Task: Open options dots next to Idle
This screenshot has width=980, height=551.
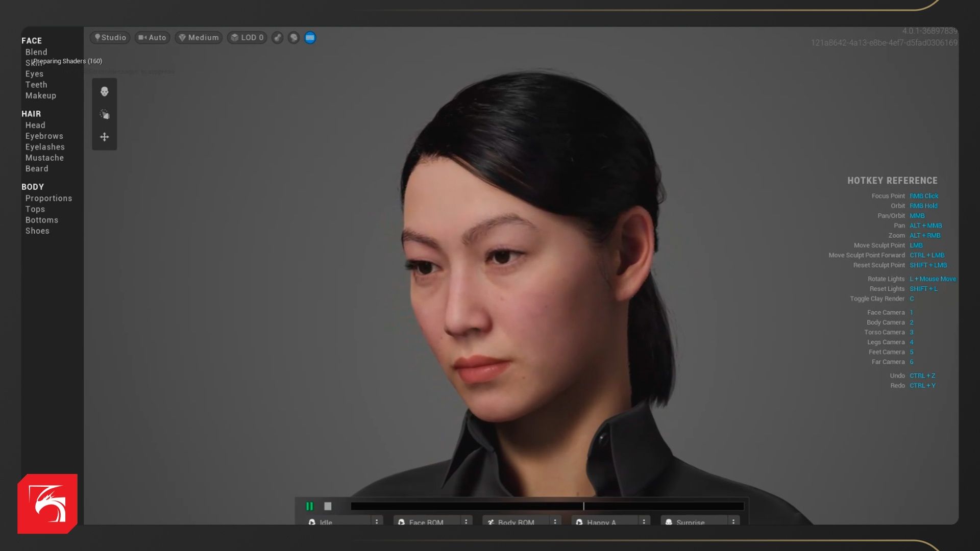Action: pyautogui.click(x=377, y=521)
